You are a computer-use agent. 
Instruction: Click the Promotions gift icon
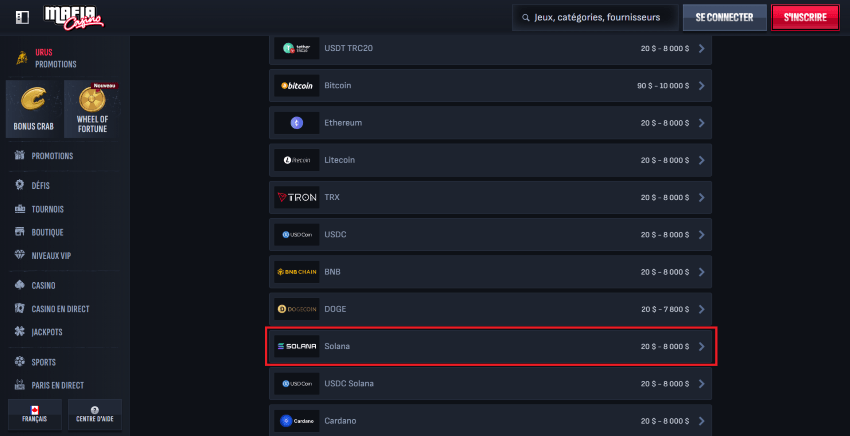pos(20,156)
